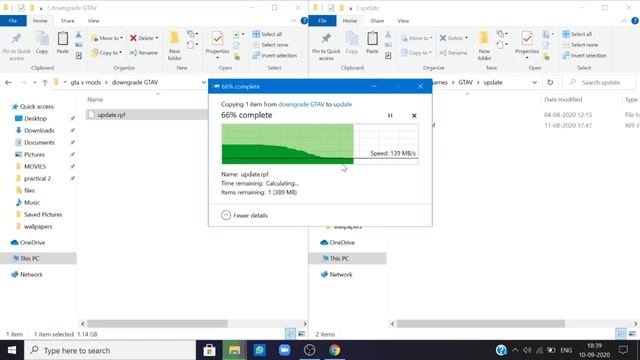Click Help icon in downgrade GTAV window

304,21
